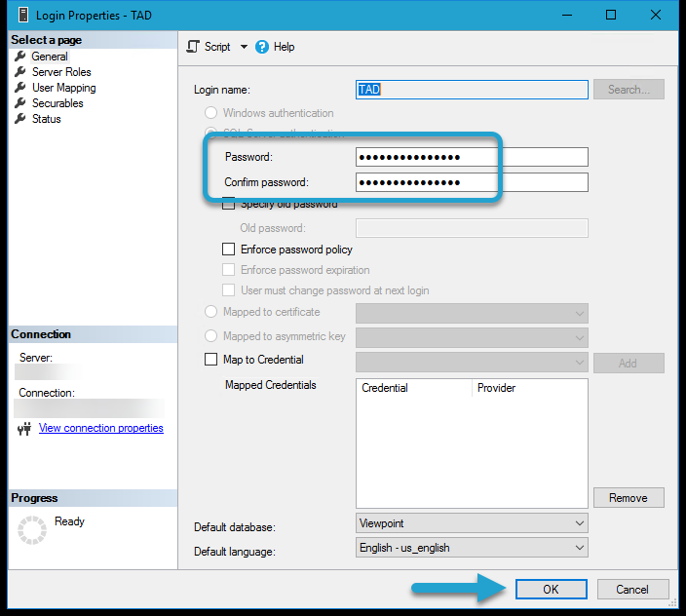
Task: Click the Password input field
Action: pyautogui.click(x=472, y=157)
